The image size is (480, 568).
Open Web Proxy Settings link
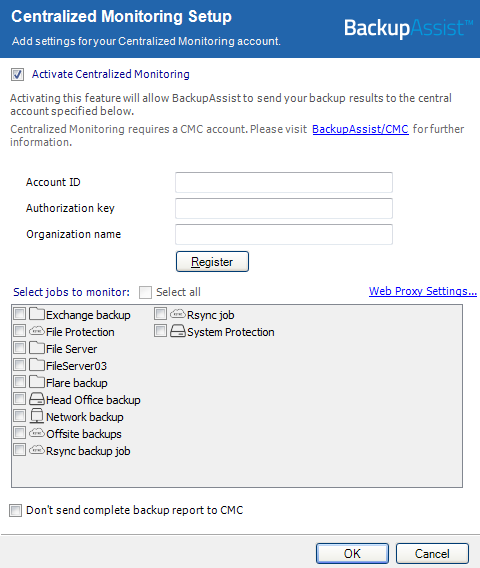pyautogui.click(x=423, y=291)
